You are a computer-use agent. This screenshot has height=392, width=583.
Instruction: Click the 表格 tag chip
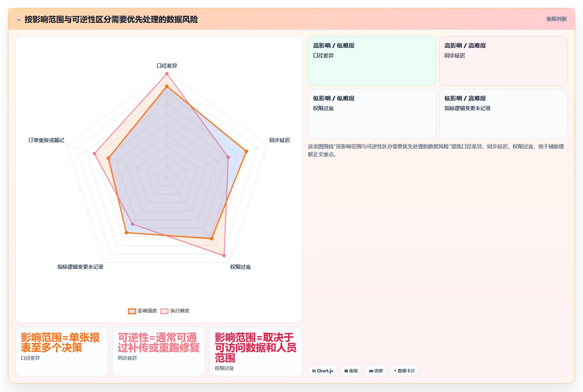click(x=351, y=371)
